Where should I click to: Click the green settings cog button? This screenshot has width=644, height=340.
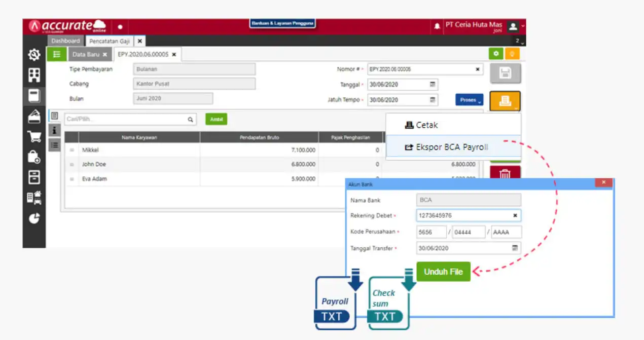[496, 54]
